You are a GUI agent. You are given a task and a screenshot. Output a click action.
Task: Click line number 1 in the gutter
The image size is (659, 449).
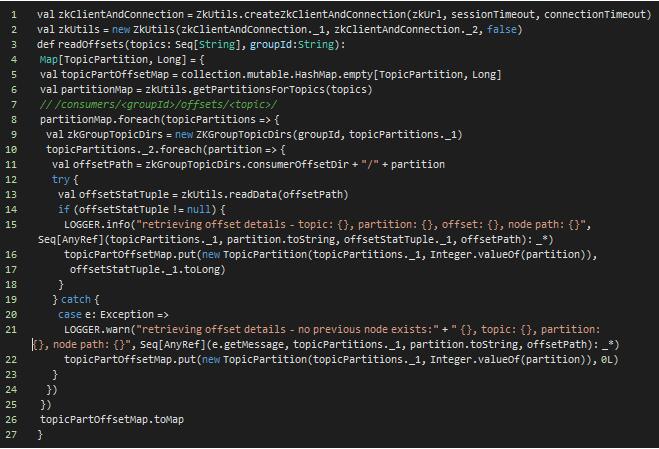[14, 15]
